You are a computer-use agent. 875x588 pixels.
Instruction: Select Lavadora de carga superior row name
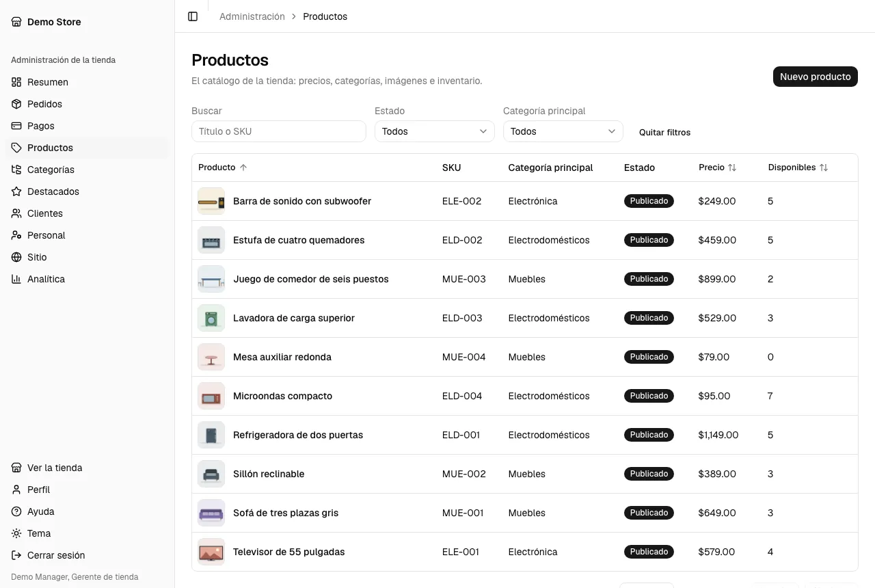[294, 318]
